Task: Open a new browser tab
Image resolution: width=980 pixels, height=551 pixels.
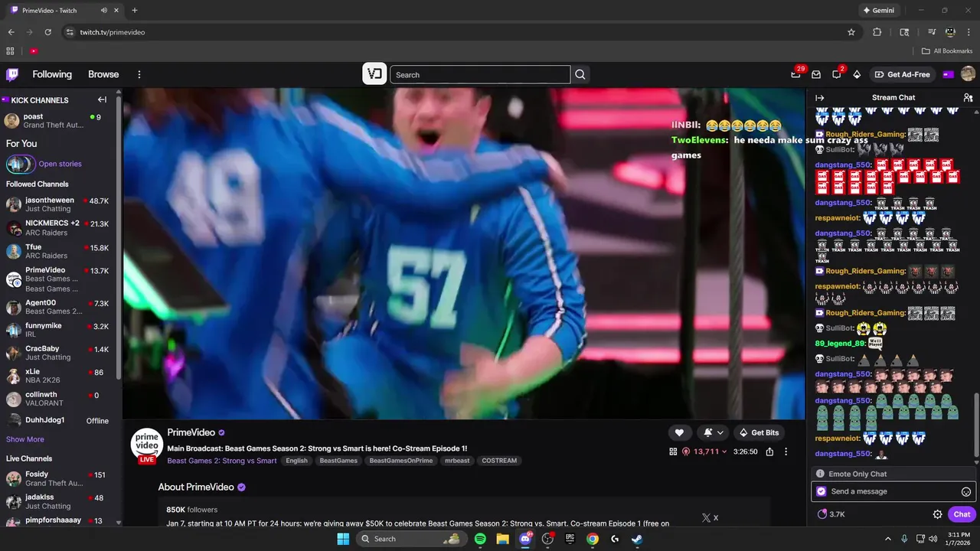Action: click(x=135, y=11)
